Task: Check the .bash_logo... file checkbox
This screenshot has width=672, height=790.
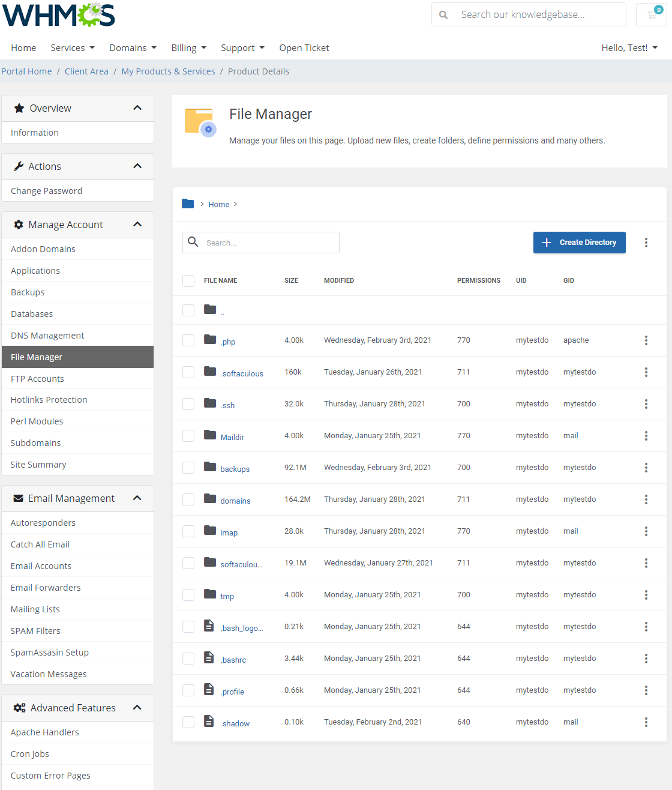Action: click(188, 627)
